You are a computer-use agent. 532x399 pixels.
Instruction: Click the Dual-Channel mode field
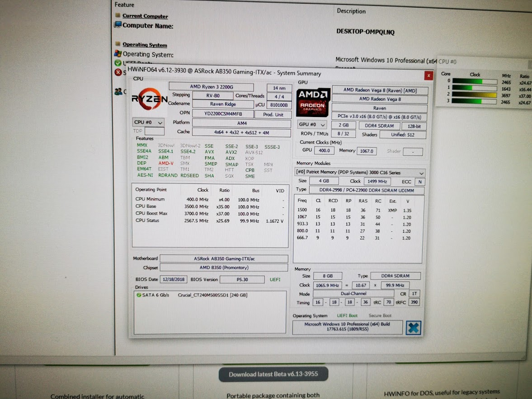[353, 293]
